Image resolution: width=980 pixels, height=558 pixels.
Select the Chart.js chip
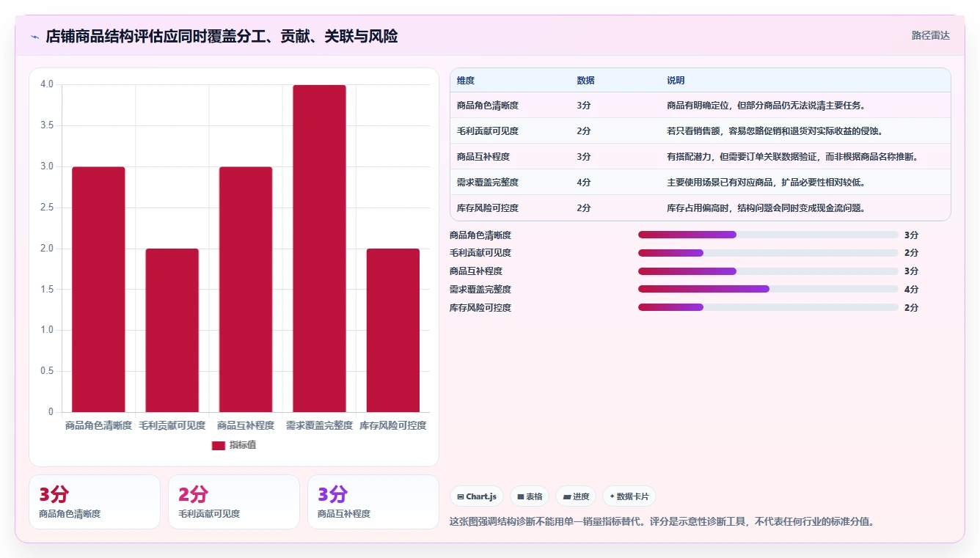[476, 496]
